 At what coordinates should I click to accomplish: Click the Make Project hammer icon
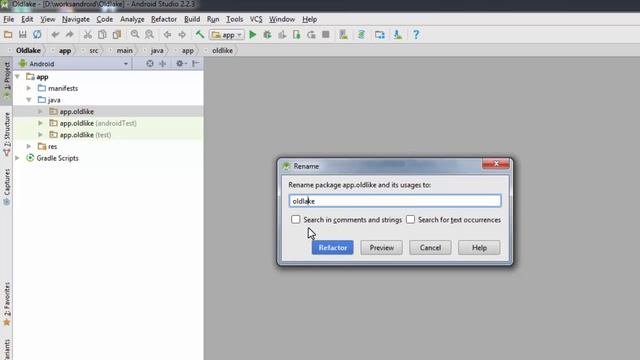pyautogui.click(x=200, y=35)
